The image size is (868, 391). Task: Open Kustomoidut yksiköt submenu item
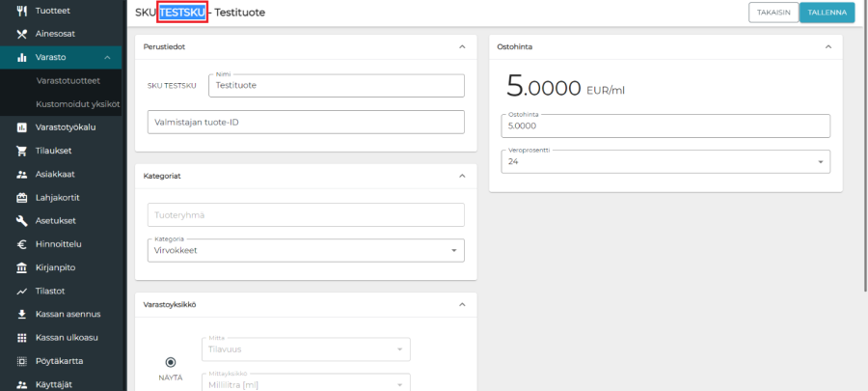coord(77,104)
